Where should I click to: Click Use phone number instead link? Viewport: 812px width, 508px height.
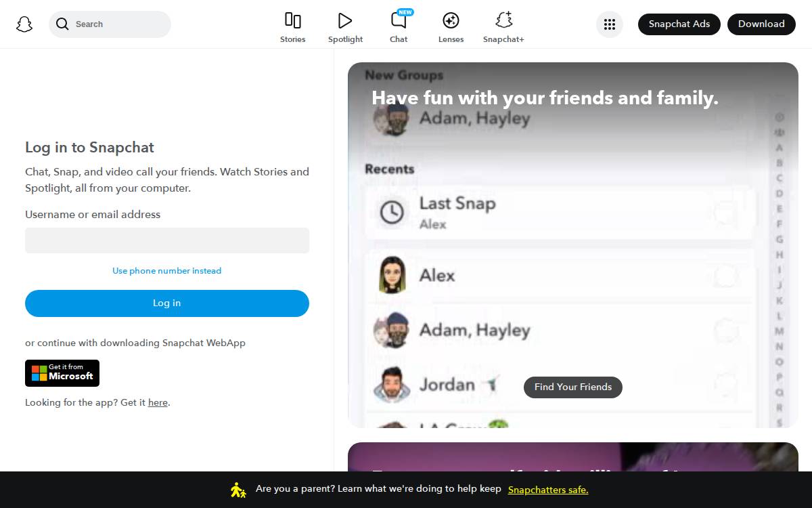point(166,271)
